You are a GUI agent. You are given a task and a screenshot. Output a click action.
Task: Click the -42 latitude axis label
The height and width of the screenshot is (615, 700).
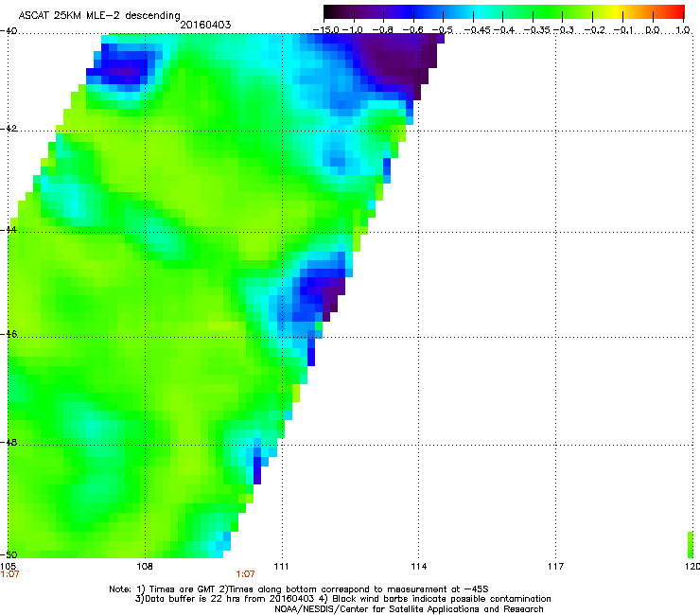pyautogui.click(x=9, y=129)
